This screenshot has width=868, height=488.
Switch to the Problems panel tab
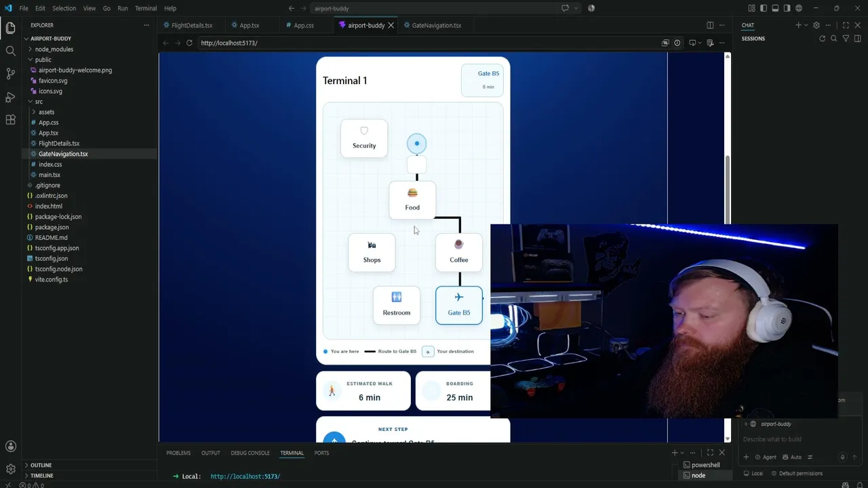click(x=178, y=453)
